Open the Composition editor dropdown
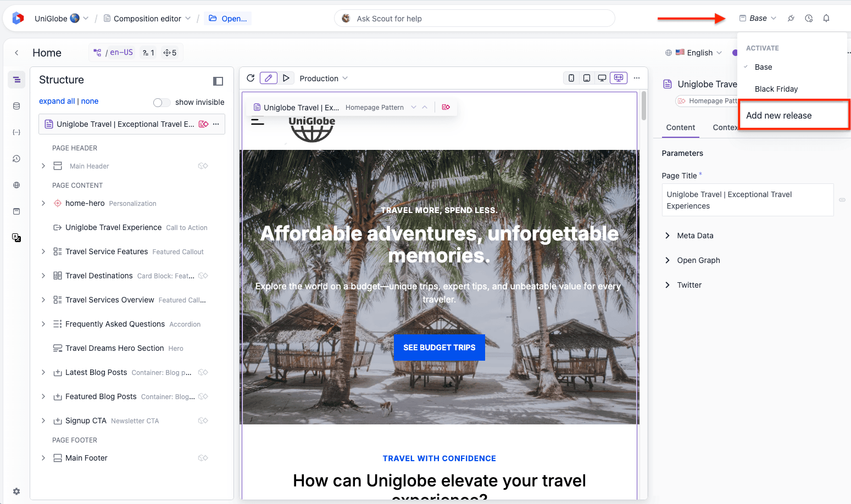Image resolution: width=851 pixels, height=504 pixels. [147, 18]
